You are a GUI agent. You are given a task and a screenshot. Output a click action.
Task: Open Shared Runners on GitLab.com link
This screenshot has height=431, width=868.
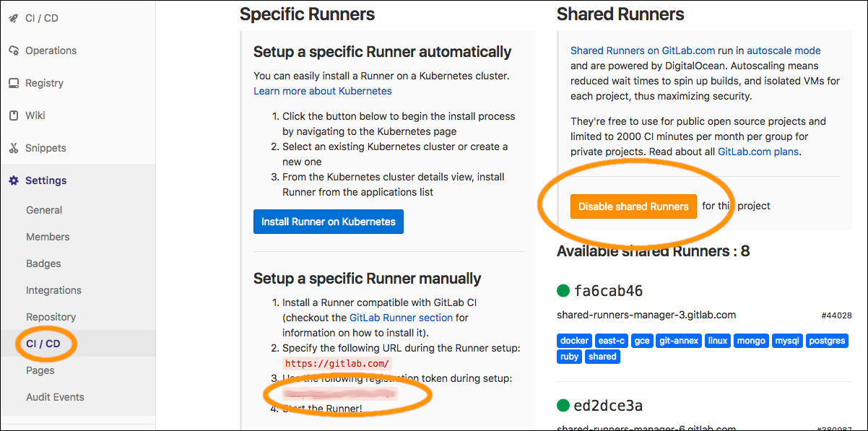point(643,51)
